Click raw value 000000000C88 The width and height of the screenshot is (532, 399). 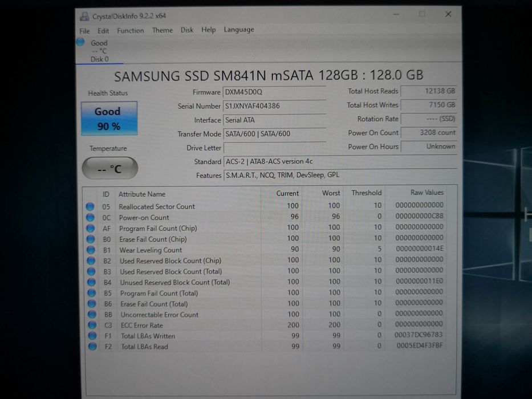[x=419, y=216]
